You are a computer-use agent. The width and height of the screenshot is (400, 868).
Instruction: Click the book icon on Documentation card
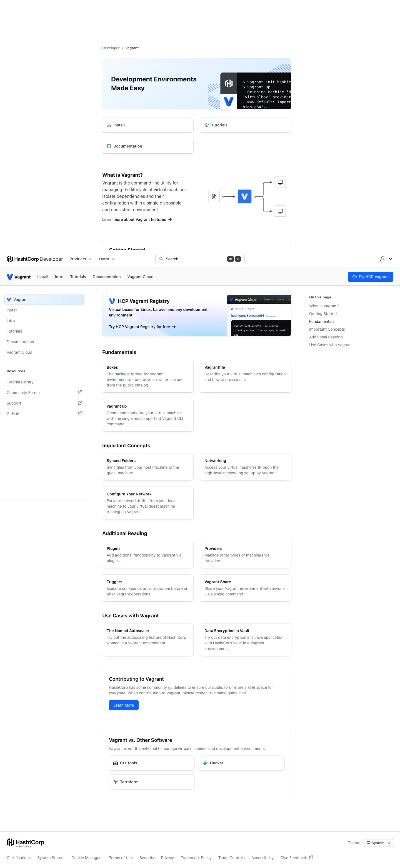(x=109, y=146)
